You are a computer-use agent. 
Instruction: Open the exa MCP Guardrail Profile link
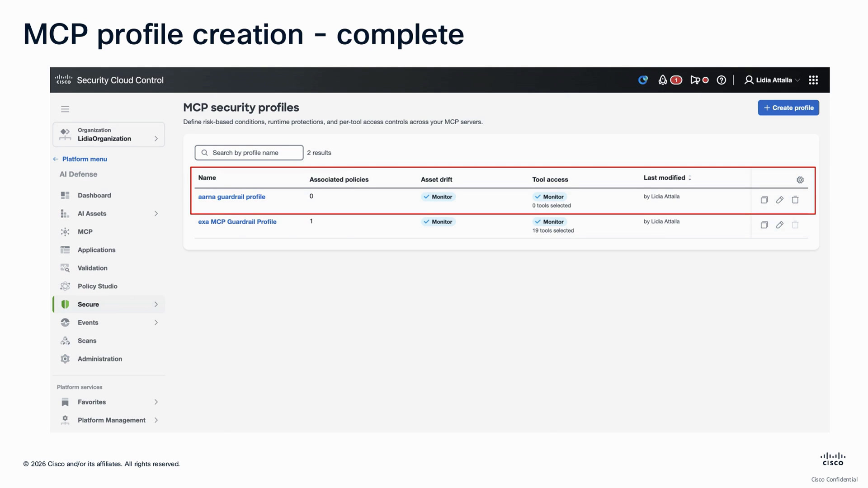pos(237,221)
